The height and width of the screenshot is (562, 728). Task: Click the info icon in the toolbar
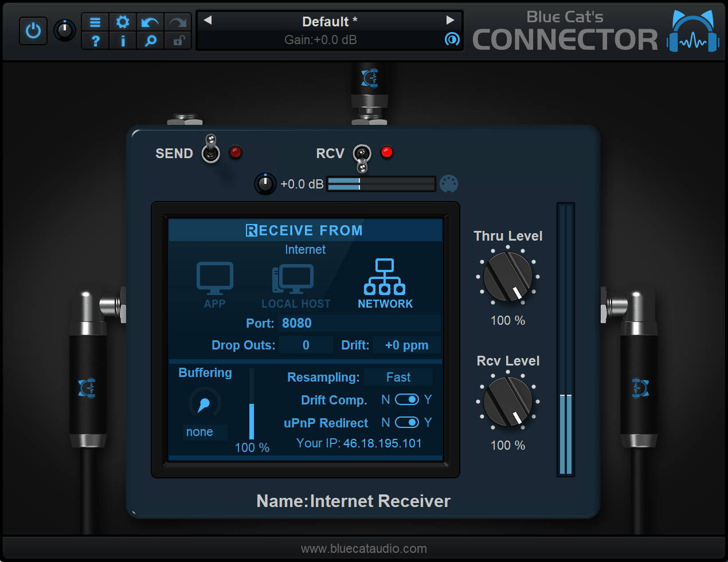(x=122, y=40)
